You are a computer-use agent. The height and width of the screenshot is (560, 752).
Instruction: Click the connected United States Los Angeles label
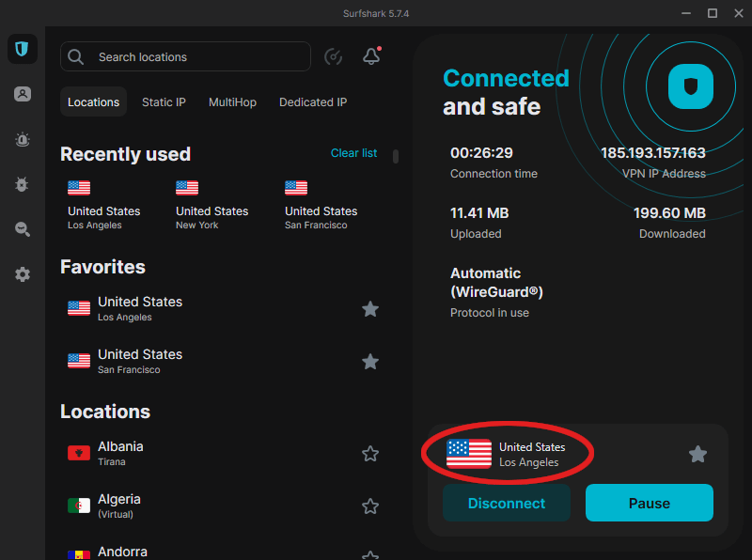click(532, 455)
